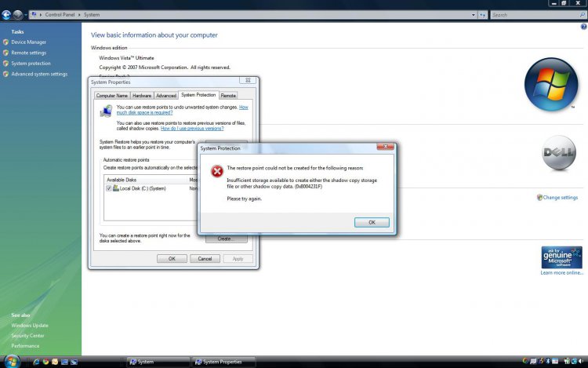
Task: Select the System Properties taskbar button
Action: coord(224,362)
